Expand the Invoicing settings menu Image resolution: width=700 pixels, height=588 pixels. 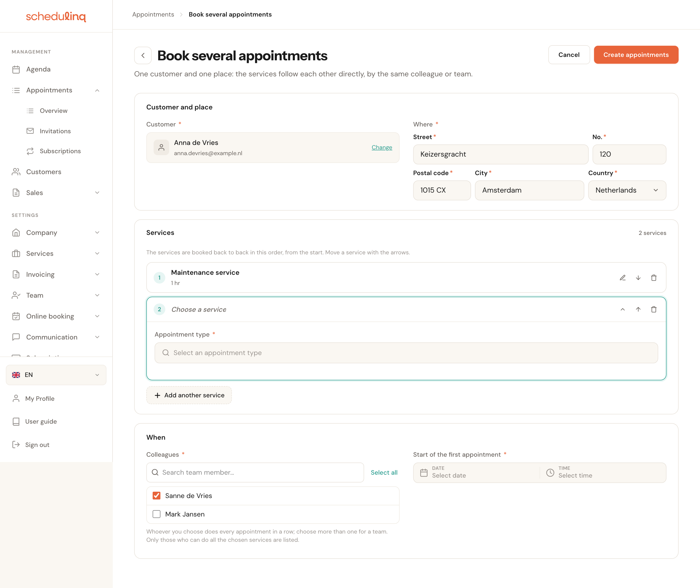coord(56,275)
